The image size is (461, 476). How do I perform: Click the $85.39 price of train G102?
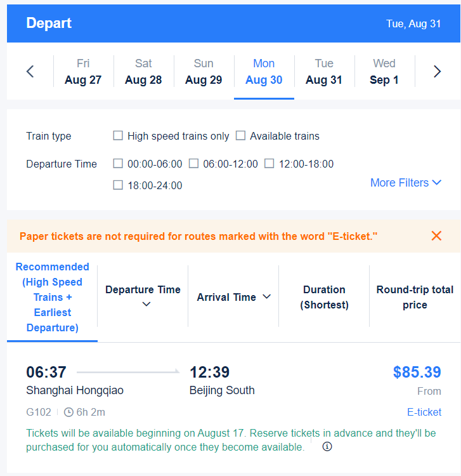(x=417, y=372)
